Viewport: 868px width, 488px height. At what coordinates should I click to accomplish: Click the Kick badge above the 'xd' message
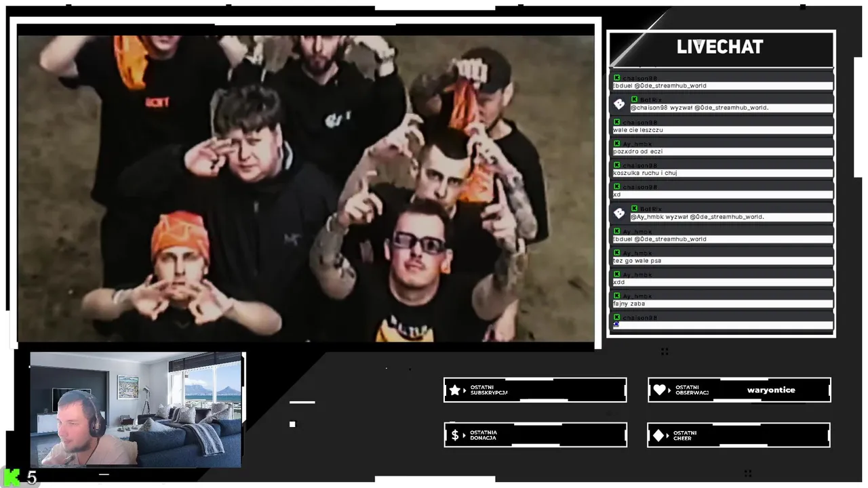tap(617, 186)
